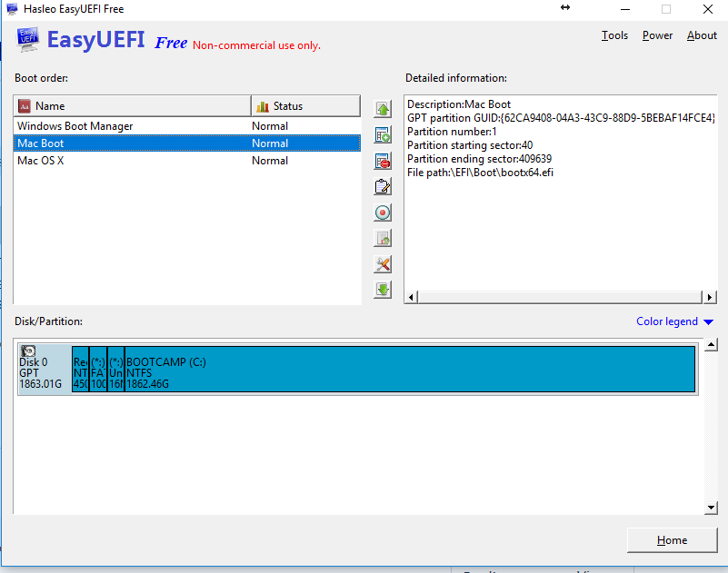
Task: Click the EasyUEFI logo icon
Action: [x=27, y=40]
